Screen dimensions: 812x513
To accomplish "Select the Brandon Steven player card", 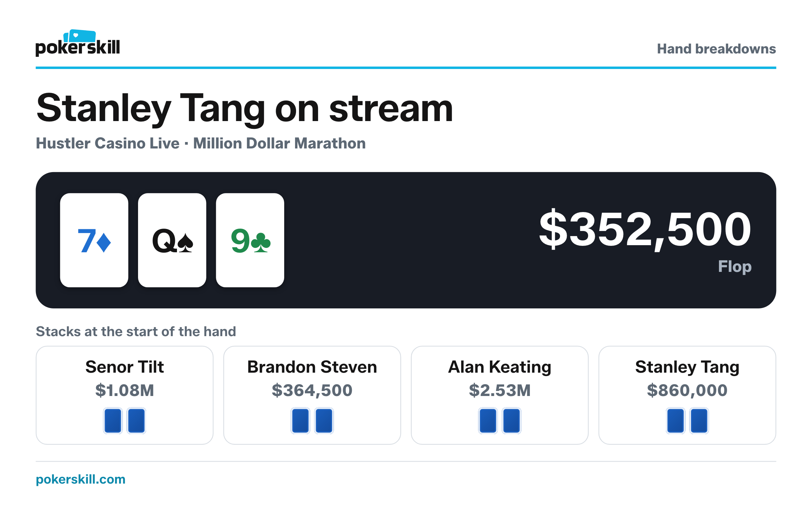I will (312, 395).
